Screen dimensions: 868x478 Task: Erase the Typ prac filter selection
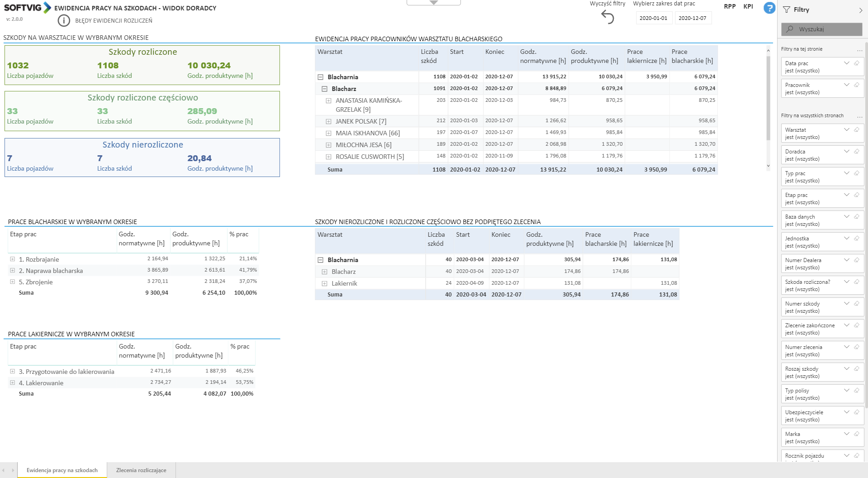(x=856, y=173)
